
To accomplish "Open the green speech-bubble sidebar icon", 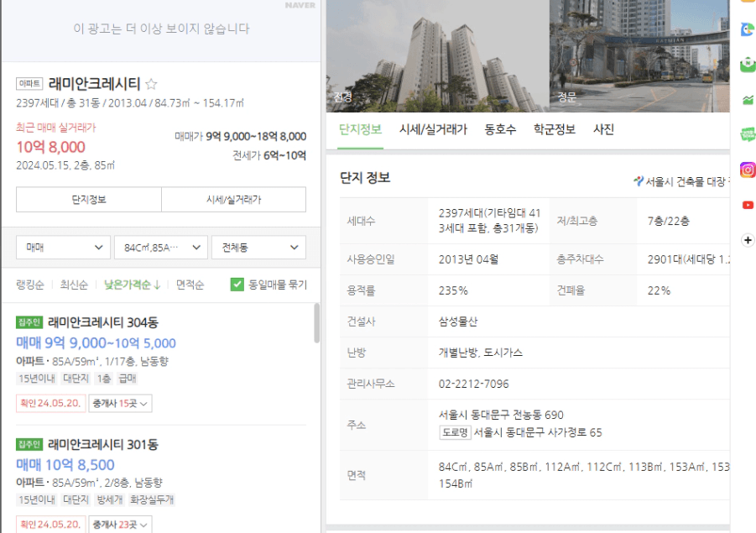I will [748, 134].
